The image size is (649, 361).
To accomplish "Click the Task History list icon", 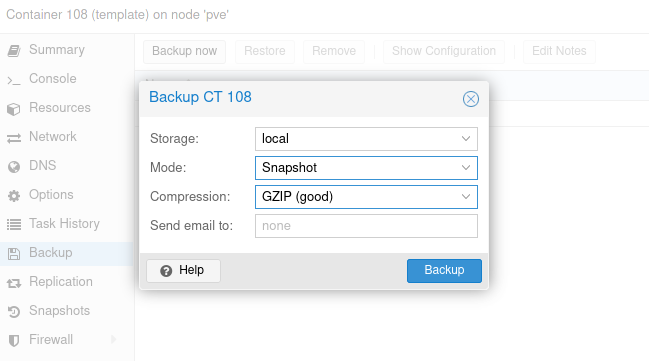I will pyautogui.click(x=14, y=224).
